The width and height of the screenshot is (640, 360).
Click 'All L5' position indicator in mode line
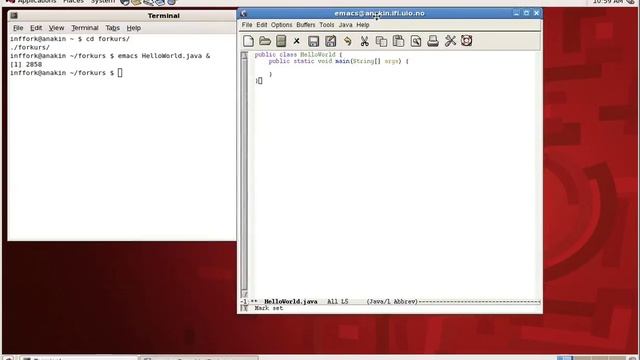click(x=338, y=302)
